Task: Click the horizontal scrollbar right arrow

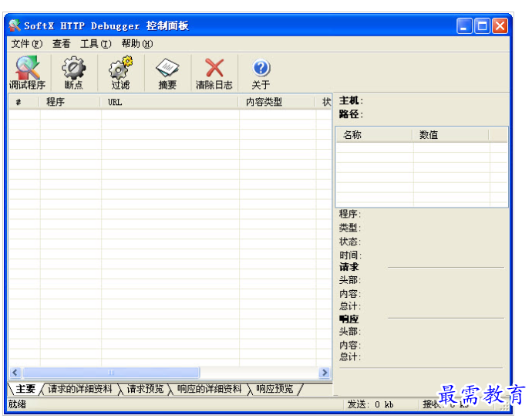Action: coord(325,373)
